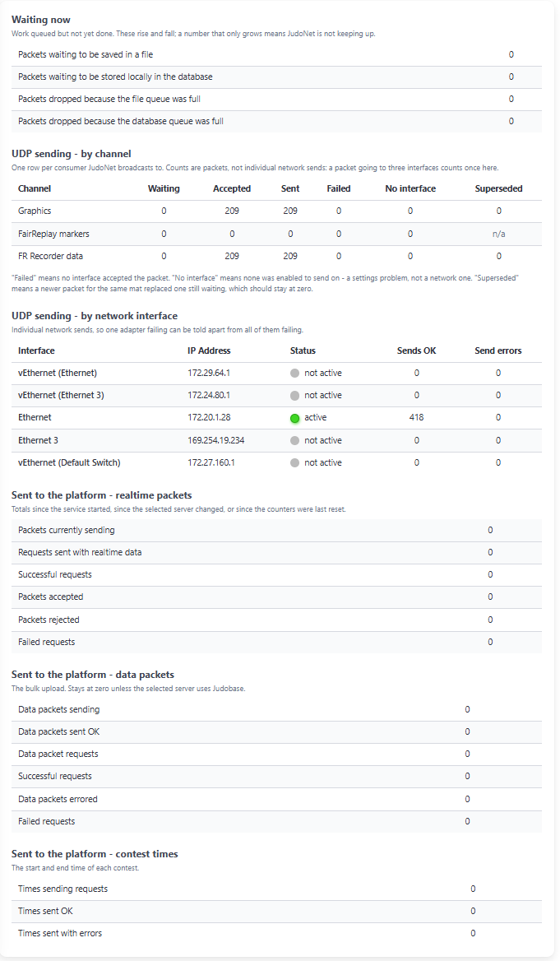Image resolution: width=560 pixels, height=961 pixels.
Task: Select 'Packets waiting to be stored locally in the database'
Action: (x=115, y=77)
